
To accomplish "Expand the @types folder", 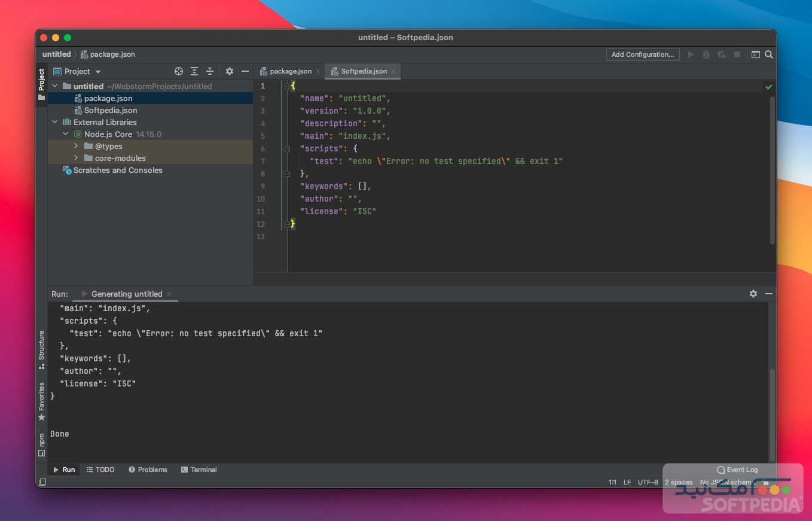I will pos(75,146).
